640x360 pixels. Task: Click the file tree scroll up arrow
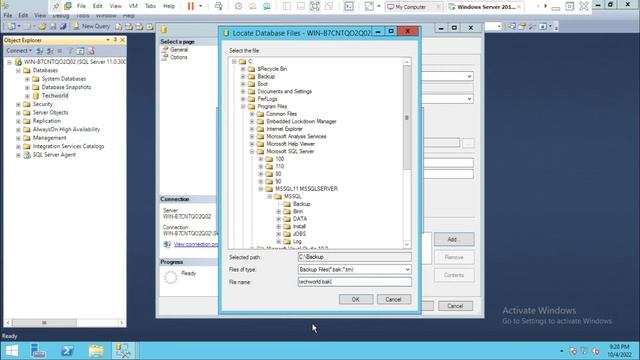[407, 62]
